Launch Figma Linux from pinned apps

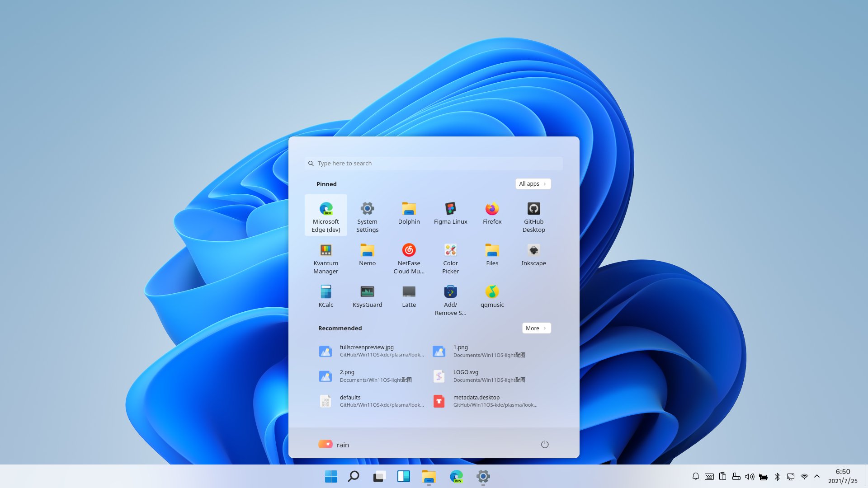pyautogui.click(x=450, y=213)
